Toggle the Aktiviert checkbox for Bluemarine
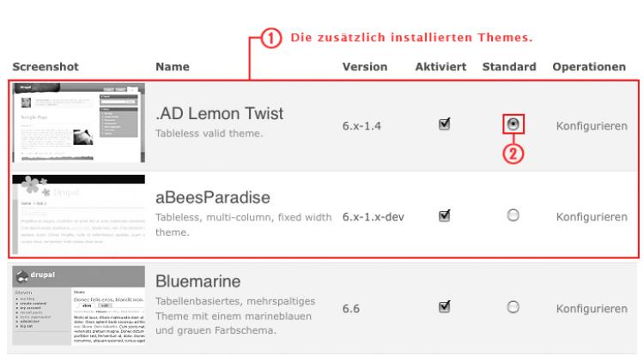Screen dimensions: 644x362 (x=444, y=306)
